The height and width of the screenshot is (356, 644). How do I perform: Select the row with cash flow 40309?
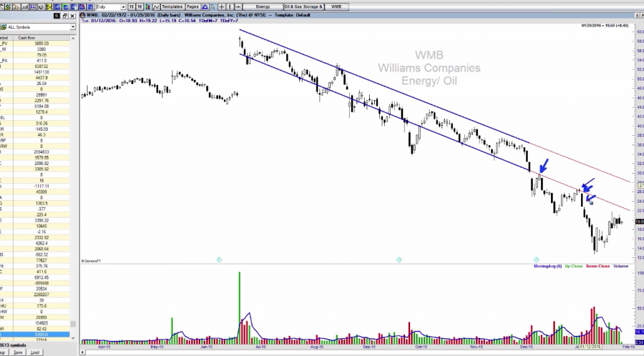point(35,192)
